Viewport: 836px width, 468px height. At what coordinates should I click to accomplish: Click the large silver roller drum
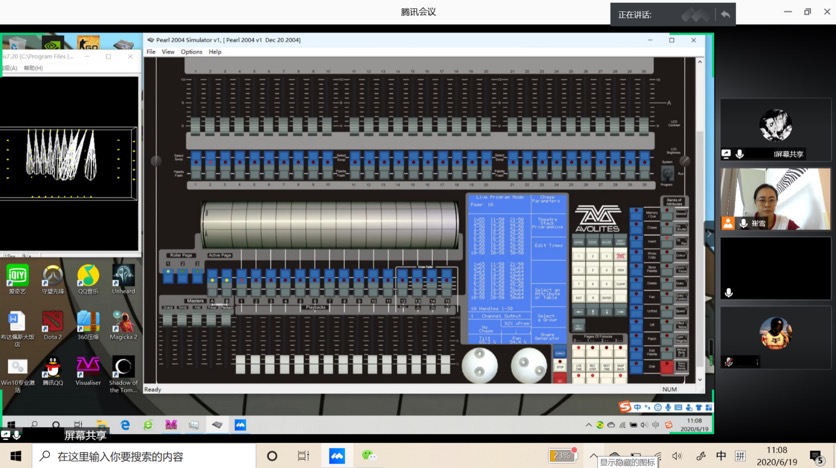point(333,226)
